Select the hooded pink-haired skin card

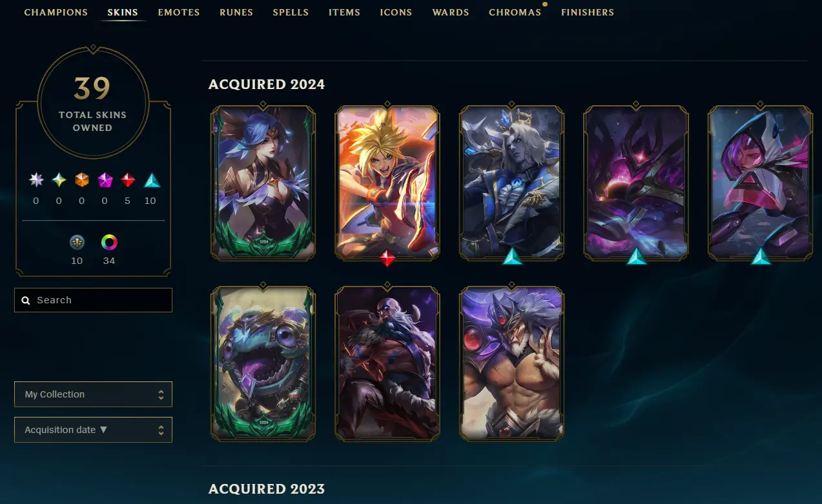click(x=760, y=183)
